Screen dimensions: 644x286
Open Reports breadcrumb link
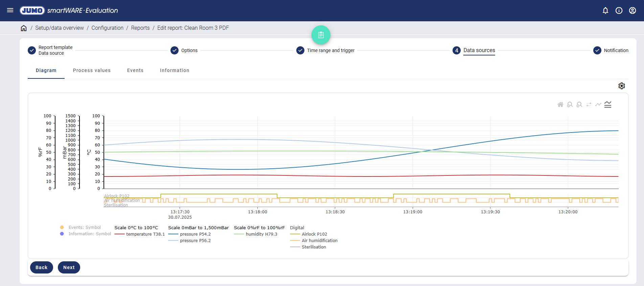[140, 28]
